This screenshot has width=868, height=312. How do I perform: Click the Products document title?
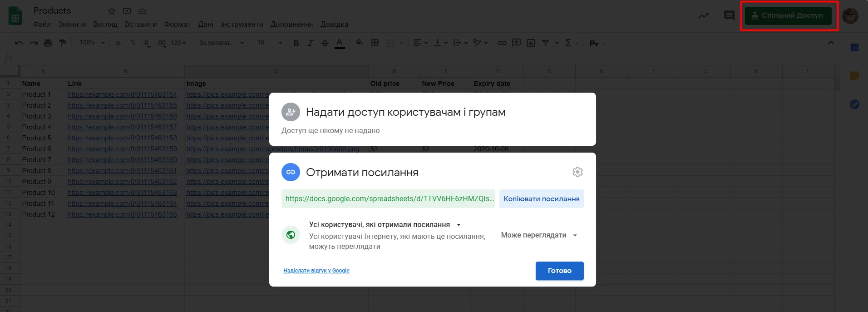52,10
